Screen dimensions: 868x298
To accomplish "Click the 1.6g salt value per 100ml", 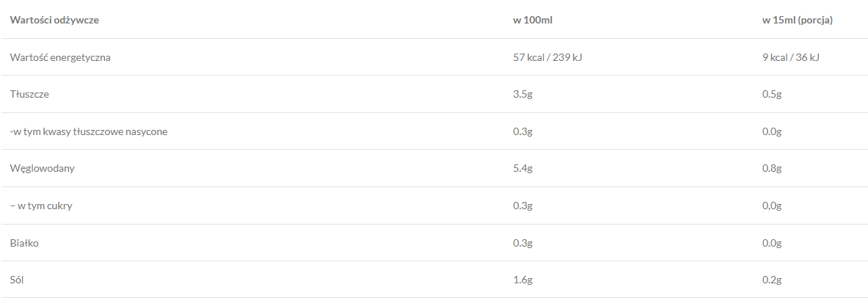I will click(x=522, y=280).
